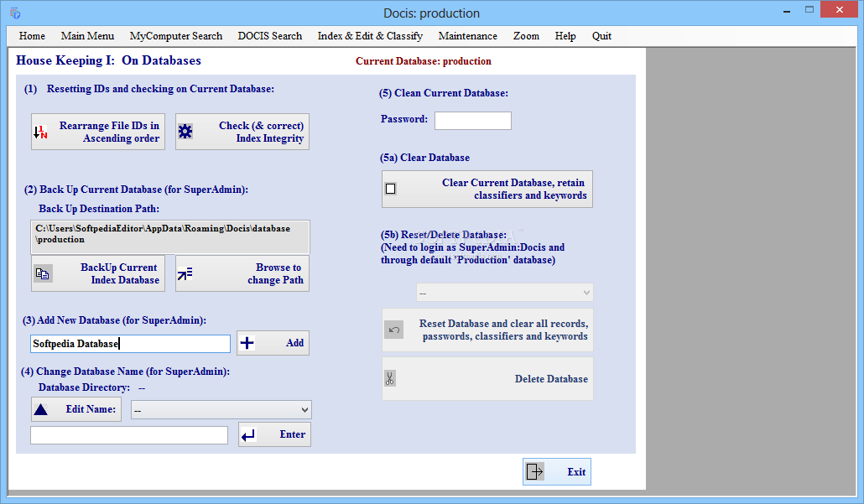
Task: Click 'Current Database: production' label
Action: coord(423,61)
